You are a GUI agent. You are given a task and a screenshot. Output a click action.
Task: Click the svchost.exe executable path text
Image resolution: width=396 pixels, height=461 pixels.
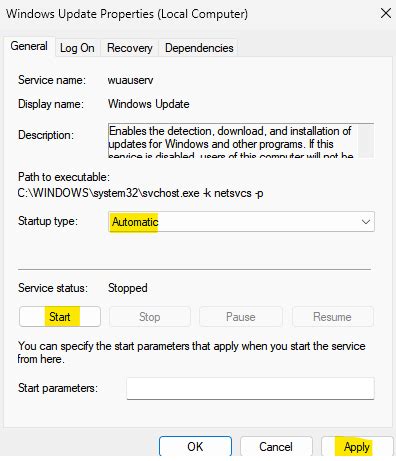tap(140, 193)
